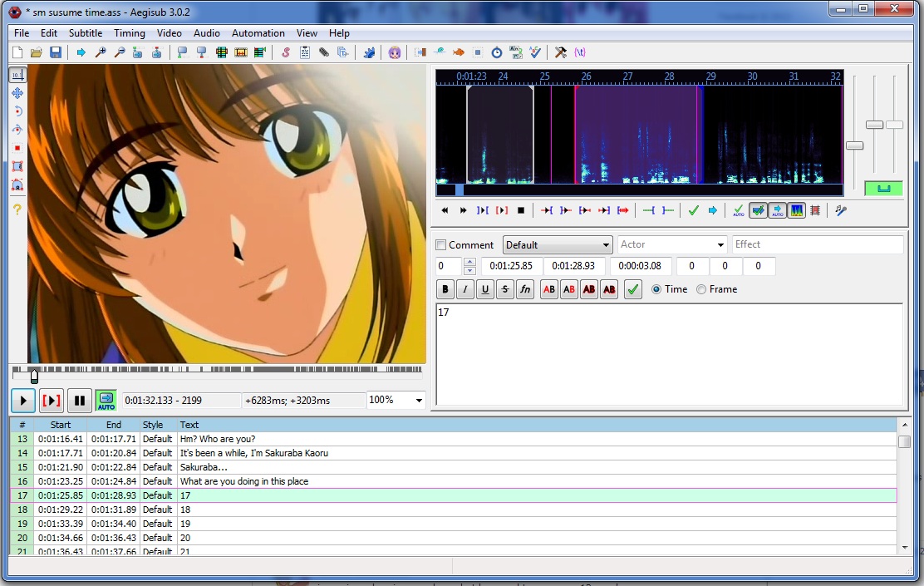Enable the Comment checkbox
924x586 pixels.
pos(440,244)
